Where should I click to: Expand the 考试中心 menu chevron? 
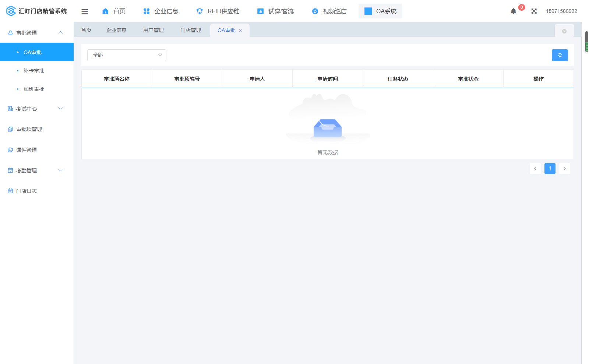click(x=60, y=108)
